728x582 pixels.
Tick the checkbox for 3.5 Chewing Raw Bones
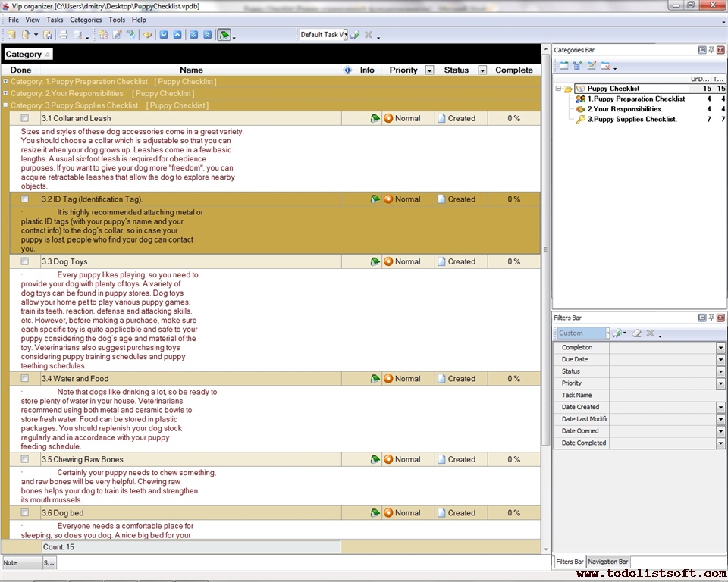(25, 459)
